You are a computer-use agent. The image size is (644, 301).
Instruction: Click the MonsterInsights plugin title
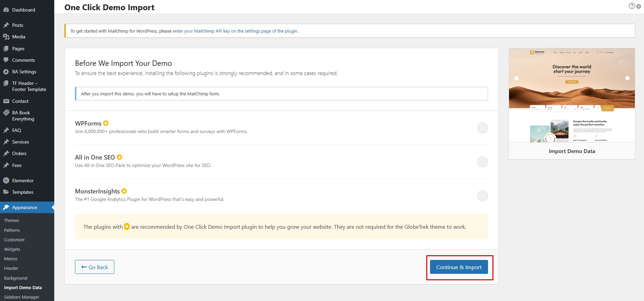click(97, 191)
